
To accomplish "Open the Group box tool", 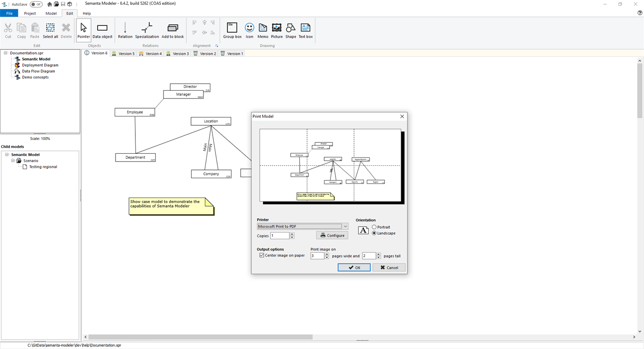I will [x=232, y=29].
